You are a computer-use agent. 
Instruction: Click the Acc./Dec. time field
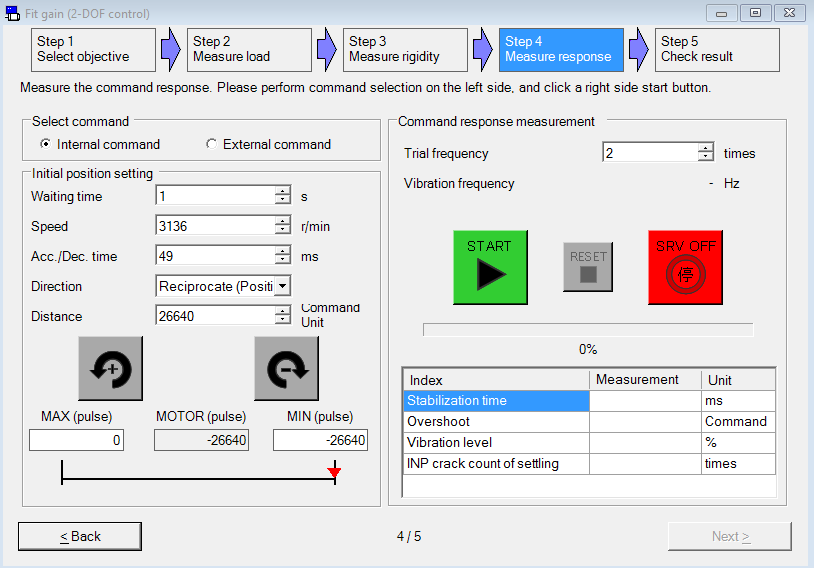tap(215, 255)
